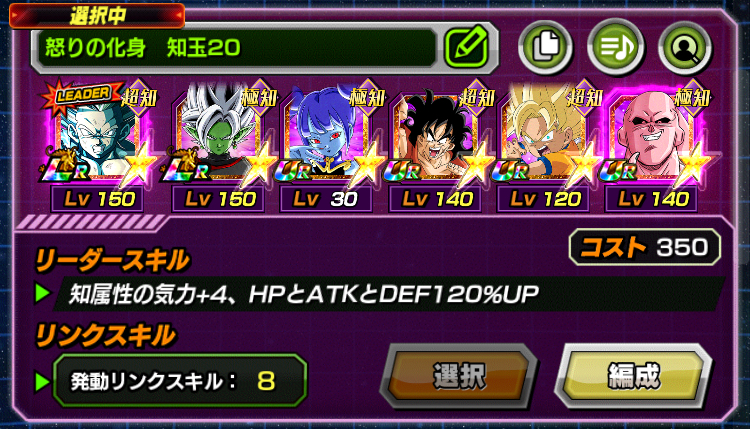Viewport: 750px width, 429px height.
Task: Click the 選択中 tab label
Action: pyautogui.click(x=98, y=16)
